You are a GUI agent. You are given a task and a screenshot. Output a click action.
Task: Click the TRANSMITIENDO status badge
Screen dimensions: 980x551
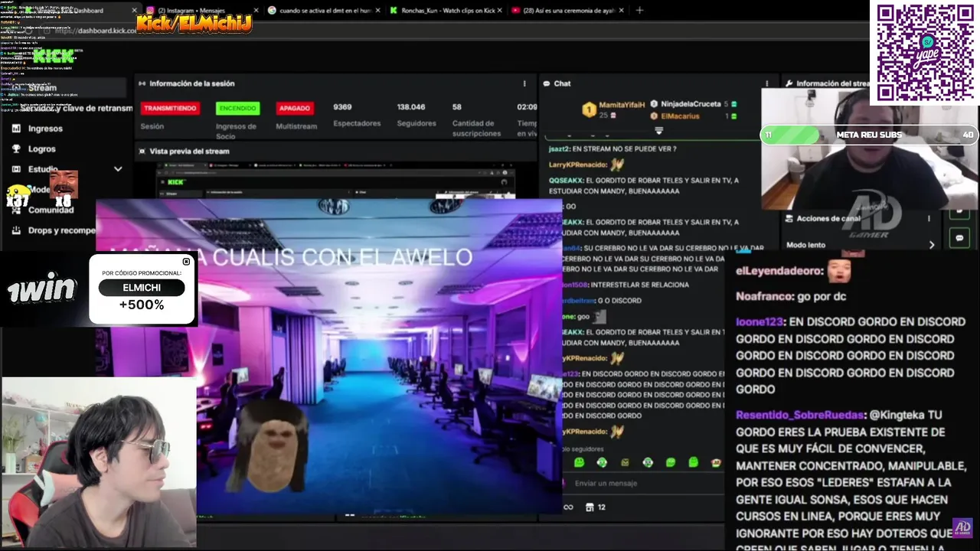(x=170, y=109)
